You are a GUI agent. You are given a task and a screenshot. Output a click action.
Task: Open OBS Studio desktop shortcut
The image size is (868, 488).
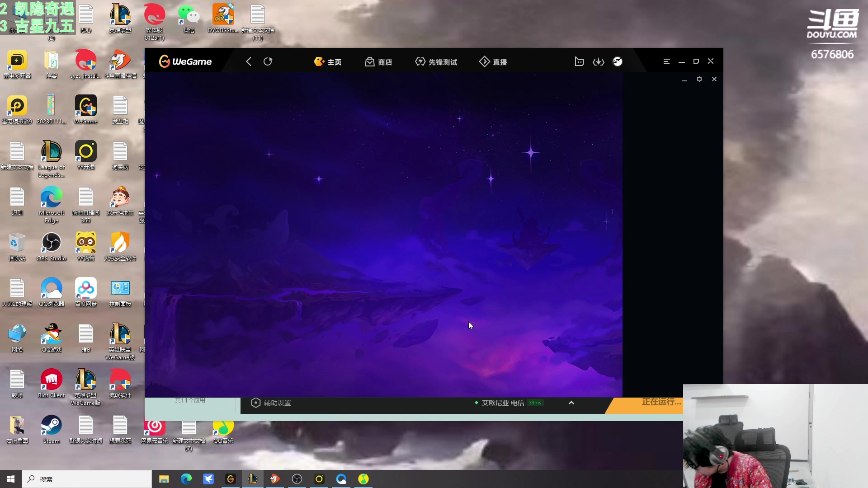[x=52, y=247]
